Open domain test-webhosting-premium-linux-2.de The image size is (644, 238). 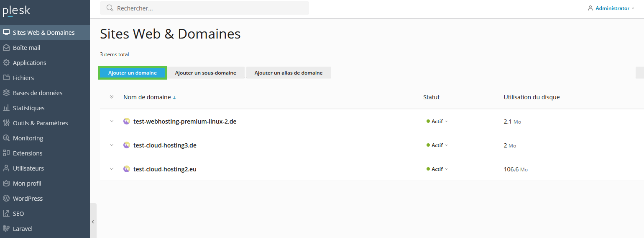185,122
